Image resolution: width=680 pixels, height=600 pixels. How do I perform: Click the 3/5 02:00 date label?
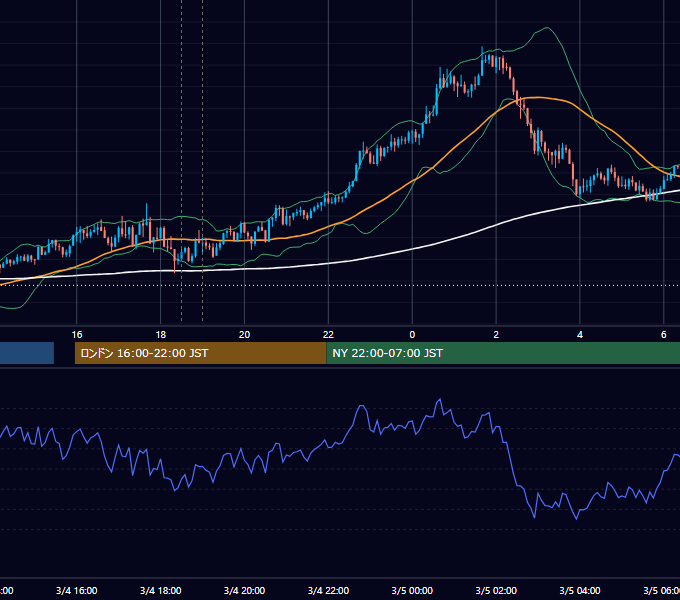[x=496, y=591]
